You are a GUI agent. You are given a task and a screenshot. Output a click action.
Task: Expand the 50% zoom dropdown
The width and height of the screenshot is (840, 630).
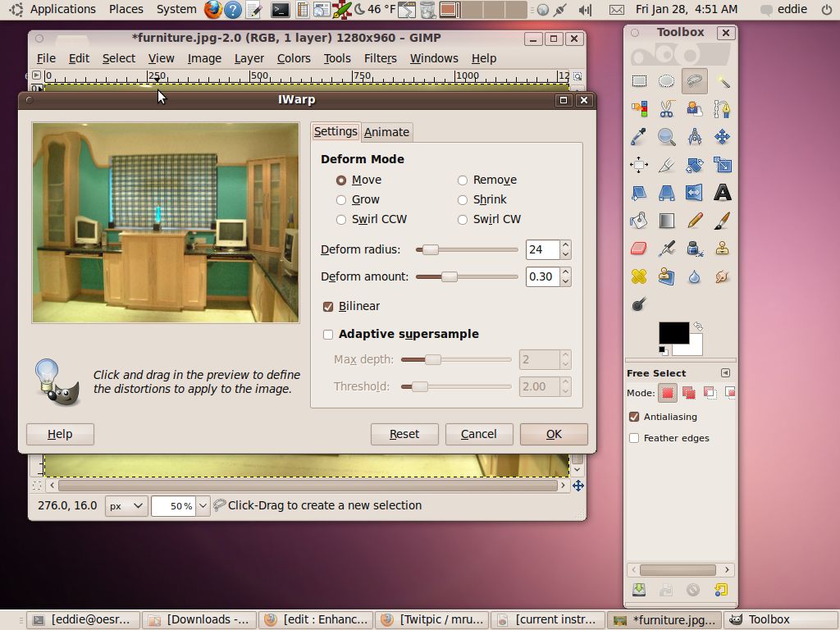[x=203, y=505]
